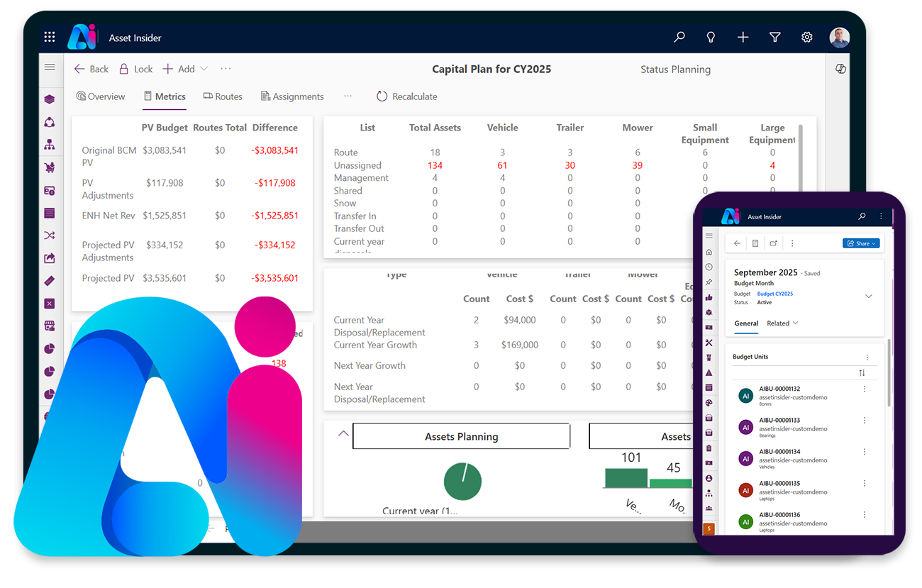Viewport: 922px width, 588px height.
Task: Open record AIBU-00001133
Action: [801, 427]
